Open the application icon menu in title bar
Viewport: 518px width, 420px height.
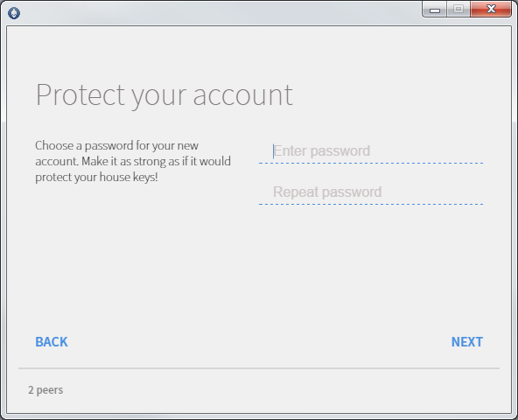point(14,13)
